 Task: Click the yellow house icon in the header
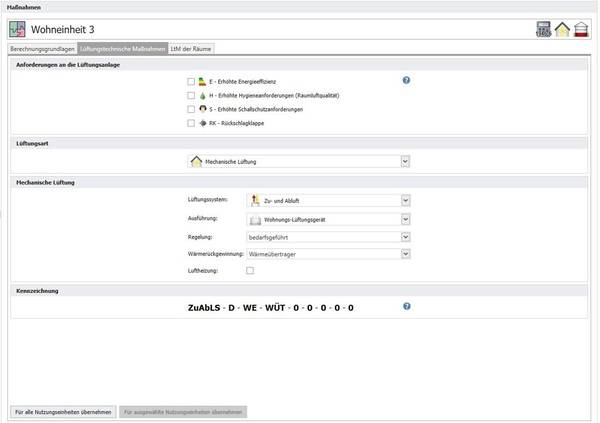tap(563, 30)
